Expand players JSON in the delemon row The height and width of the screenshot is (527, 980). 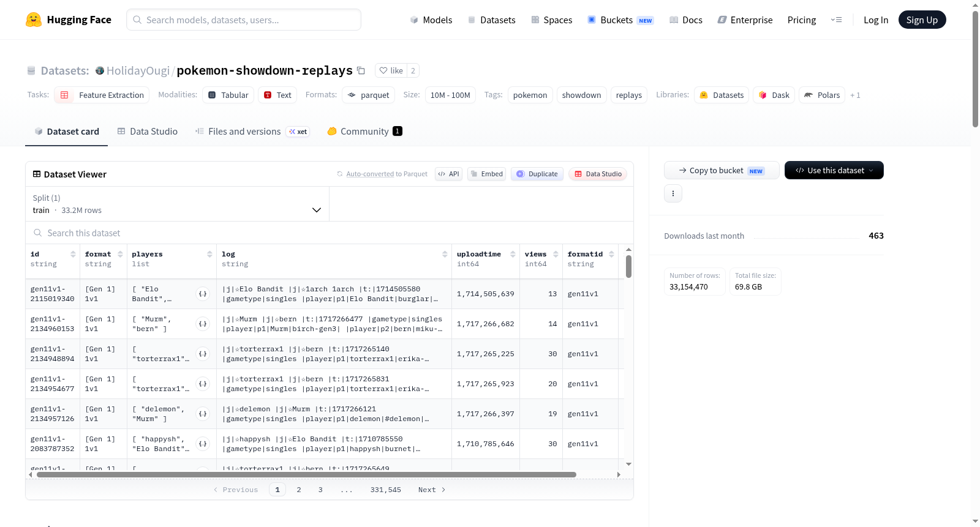pyautogui.click(x=203, y=414)
